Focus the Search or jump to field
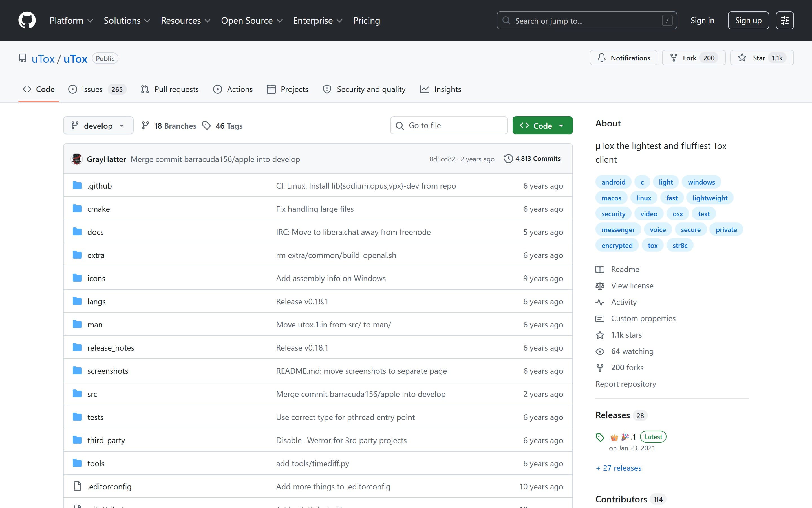This screenshot has height=508, width=812. tap(586, 21)
